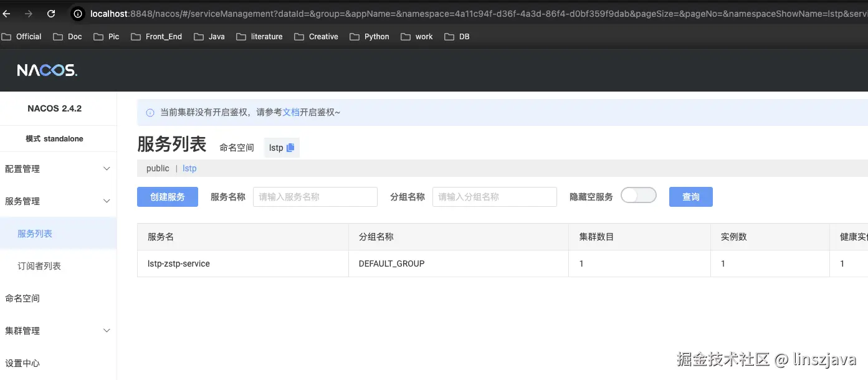The image size is (868, 380).
Task: Click the NACOS 2.4.2 version text
Action: pyautogui.click(x=55, y=108)
